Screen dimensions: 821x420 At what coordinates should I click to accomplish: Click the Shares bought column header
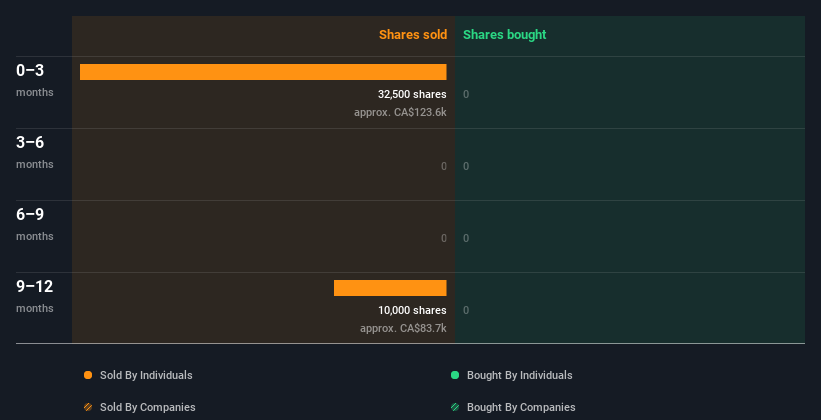(x=504, y=35)
